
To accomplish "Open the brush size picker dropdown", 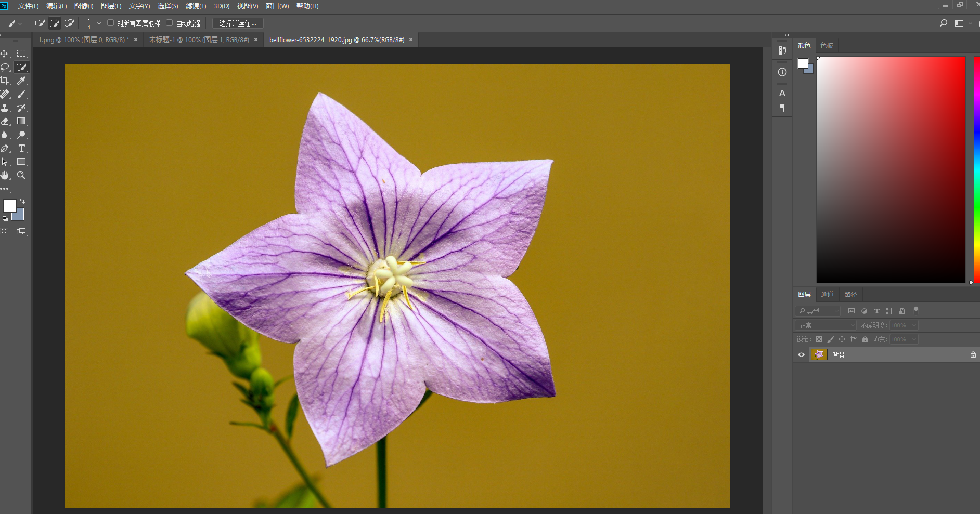I will [99, 23].
